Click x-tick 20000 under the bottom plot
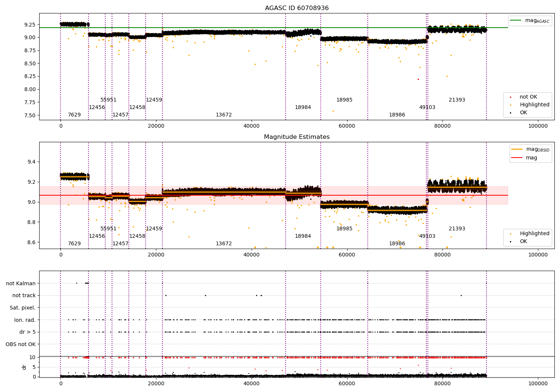Screen dimensions: 560x392 (x=156, y=384)
